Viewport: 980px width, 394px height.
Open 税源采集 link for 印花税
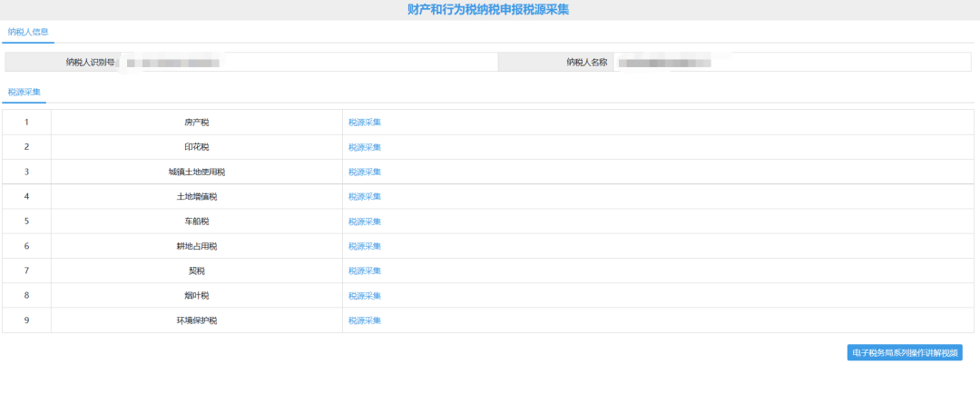364,147
